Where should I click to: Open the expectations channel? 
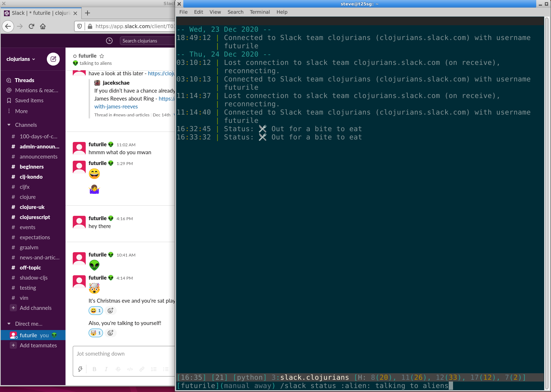pyautogui.click(x=33, y=237)
